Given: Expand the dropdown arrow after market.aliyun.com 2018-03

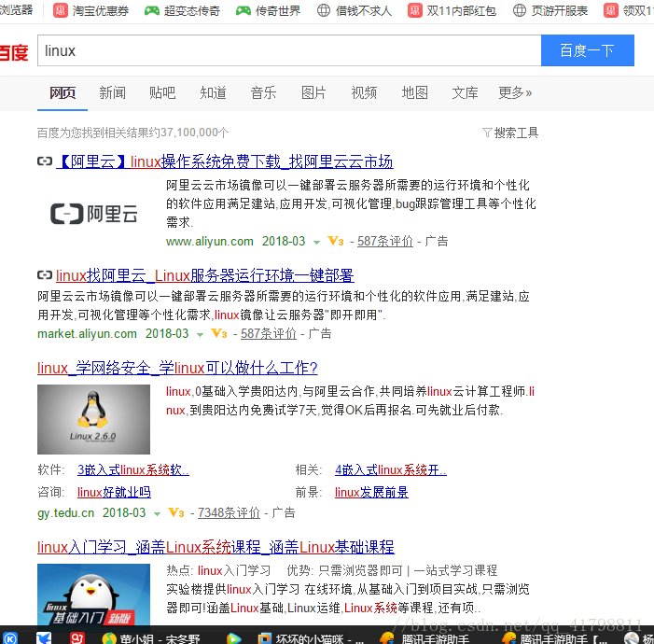Looking at the screenshot, I should 200,335.
